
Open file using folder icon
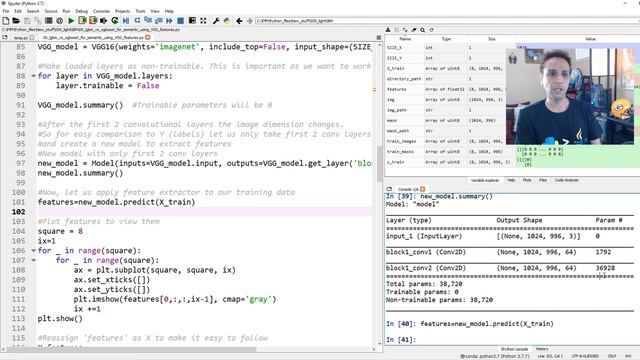(16, 20)
